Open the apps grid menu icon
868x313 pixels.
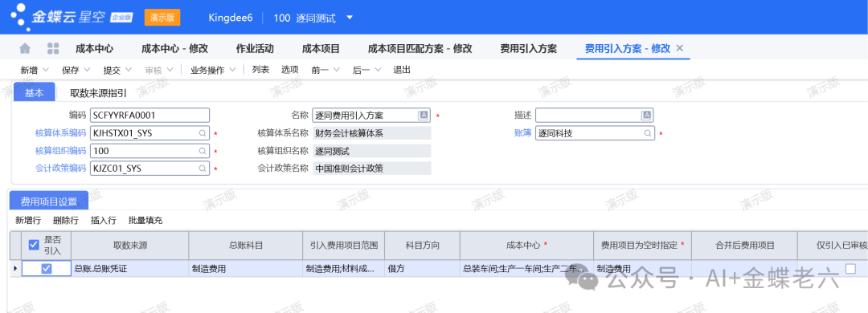click(x=53, y=49)
